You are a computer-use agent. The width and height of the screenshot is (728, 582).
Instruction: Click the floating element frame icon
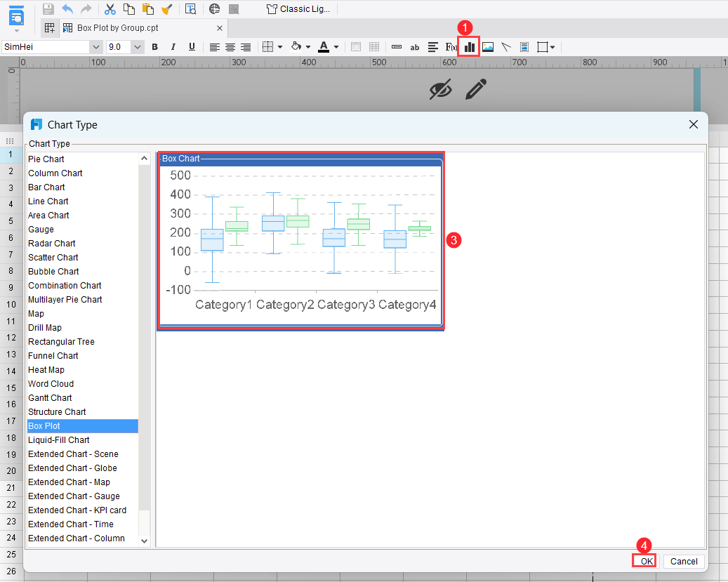coord(542,47)
